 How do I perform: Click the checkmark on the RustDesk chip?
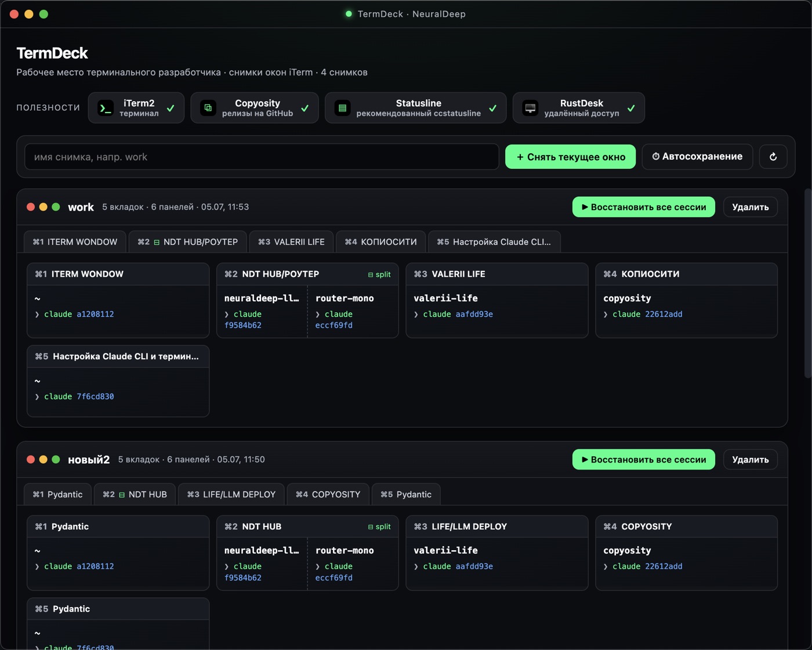click(x=631, y=108)
